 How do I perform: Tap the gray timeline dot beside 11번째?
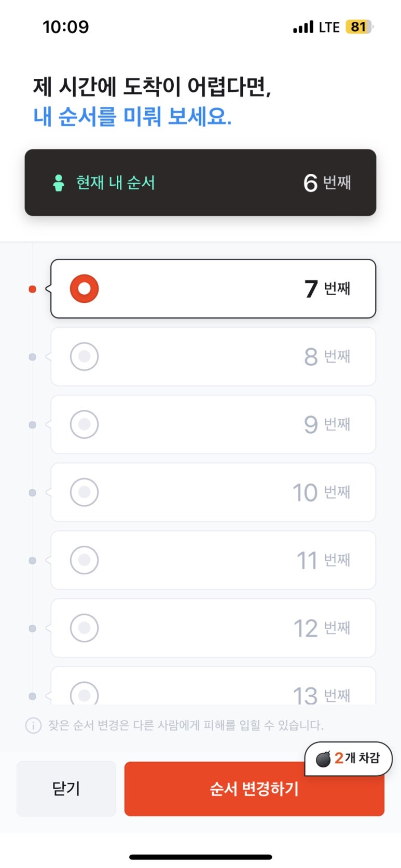(32, 561)
